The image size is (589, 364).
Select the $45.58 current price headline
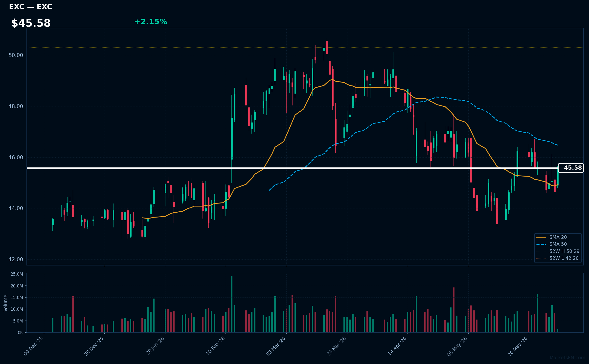click(x=31, y=23)
